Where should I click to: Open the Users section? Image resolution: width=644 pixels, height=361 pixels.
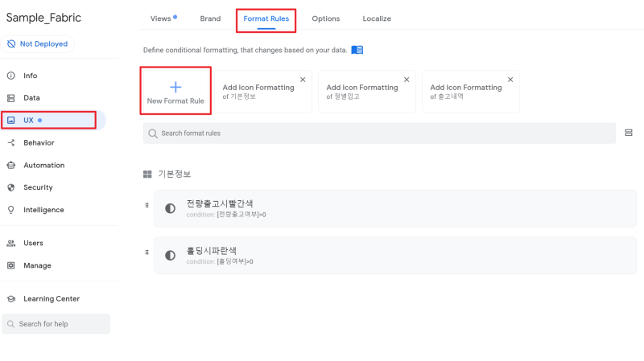(33, 243)
